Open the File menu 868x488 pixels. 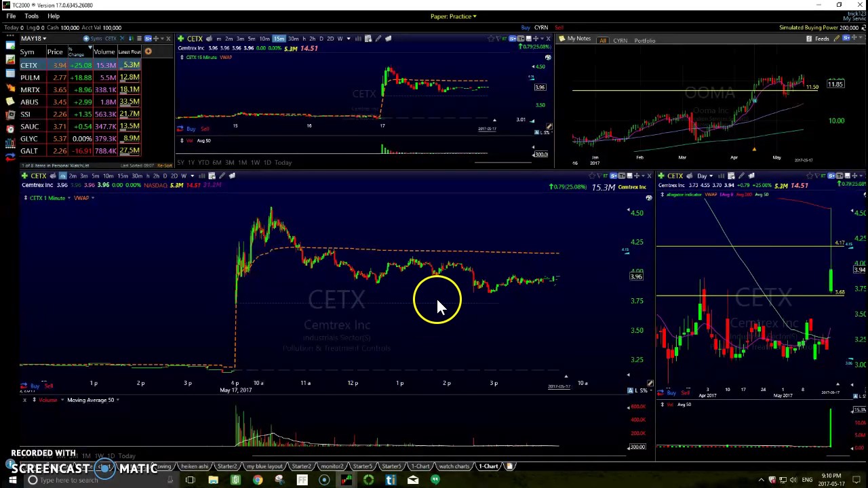pyautogui.click(x=11, y=16)
